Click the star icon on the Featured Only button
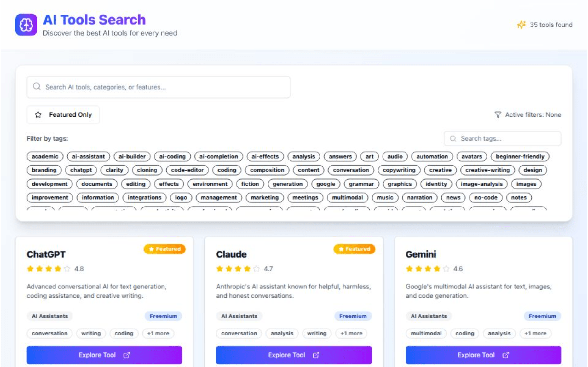588x367 pixels. pyautogui.click(x=38, y=115)
